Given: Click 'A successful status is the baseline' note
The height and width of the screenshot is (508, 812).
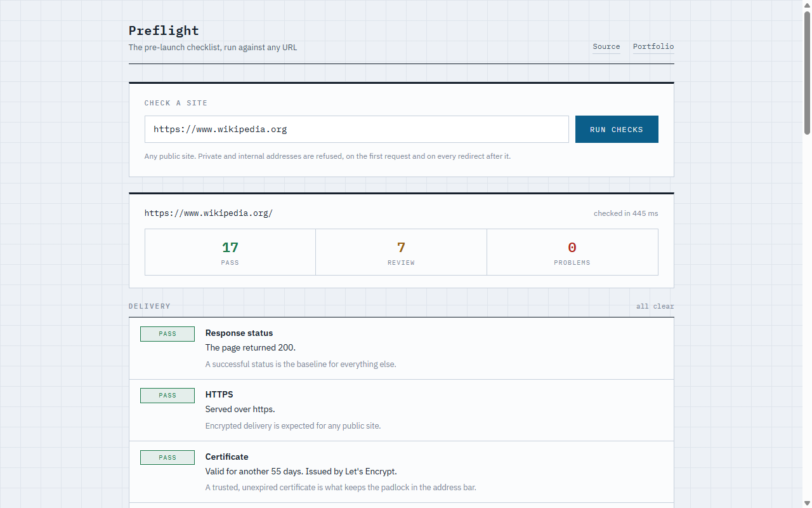Looking at the screenshot, I should 301,364.
